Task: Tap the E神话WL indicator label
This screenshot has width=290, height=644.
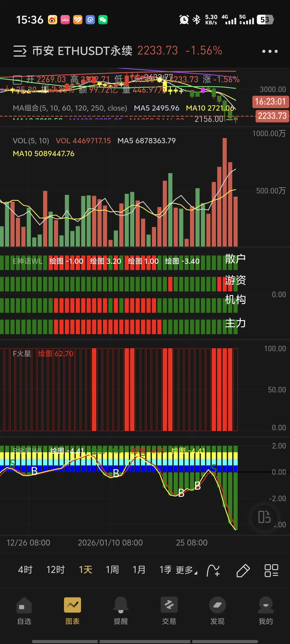Action: (28, 261)
